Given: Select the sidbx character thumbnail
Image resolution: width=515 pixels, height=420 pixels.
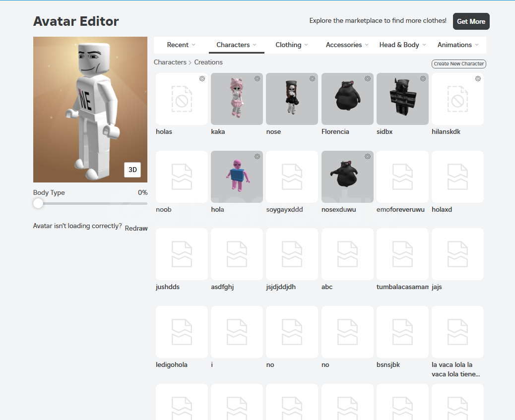Looking at the screenshot, I should click(x=403, y=99).
